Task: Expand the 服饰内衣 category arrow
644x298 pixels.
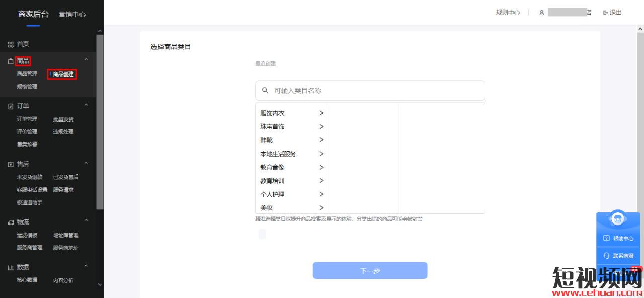Action: [321, 113]
